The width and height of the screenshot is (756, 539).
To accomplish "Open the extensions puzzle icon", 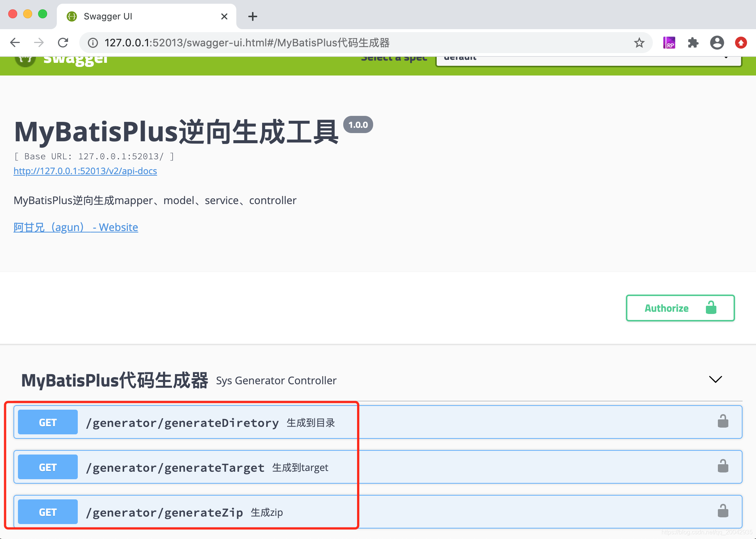I will tap(693, 43).
